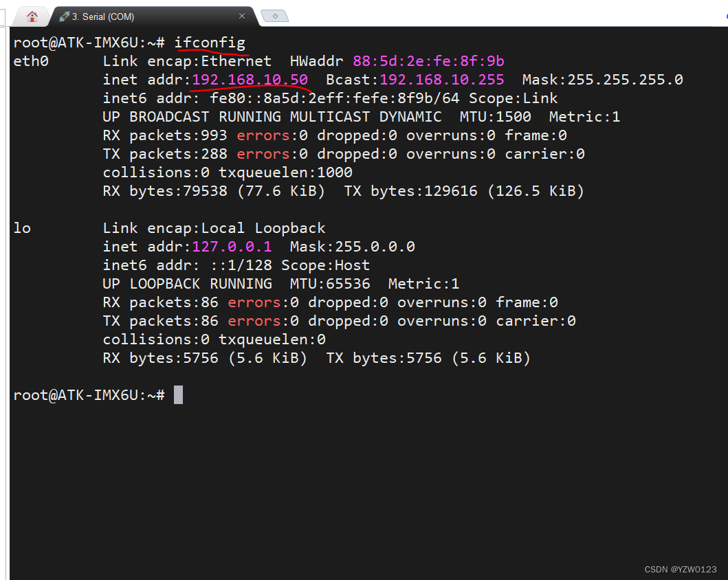This screenshot has height=580, width=728.
Task: Select the IP address 192.168.10.50
Action: point(250,80)
